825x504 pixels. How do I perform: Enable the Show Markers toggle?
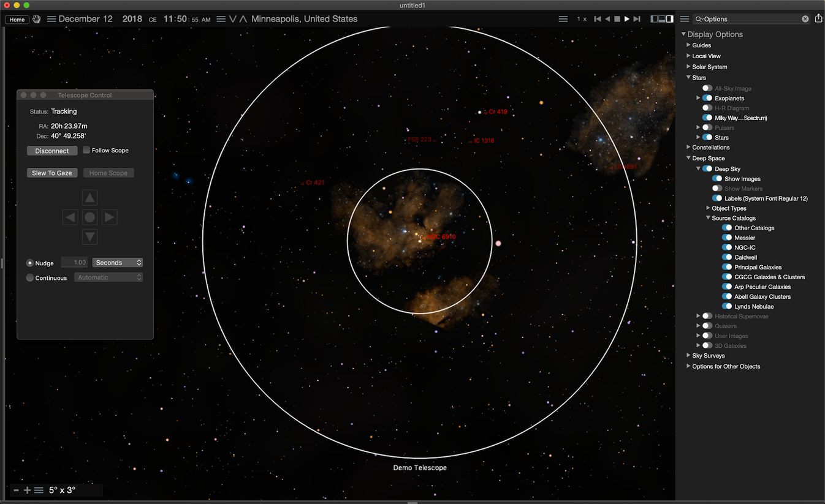717,189
